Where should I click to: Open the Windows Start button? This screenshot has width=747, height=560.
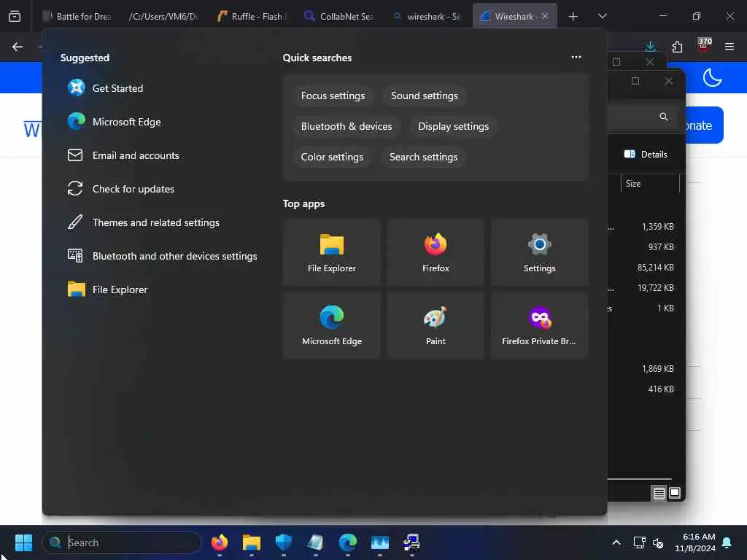23,542
